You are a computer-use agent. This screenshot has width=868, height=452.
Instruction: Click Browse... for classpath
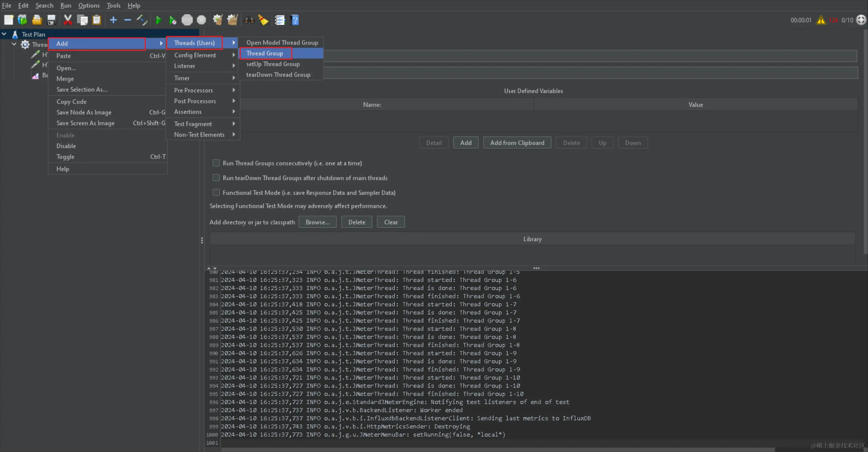317,222
